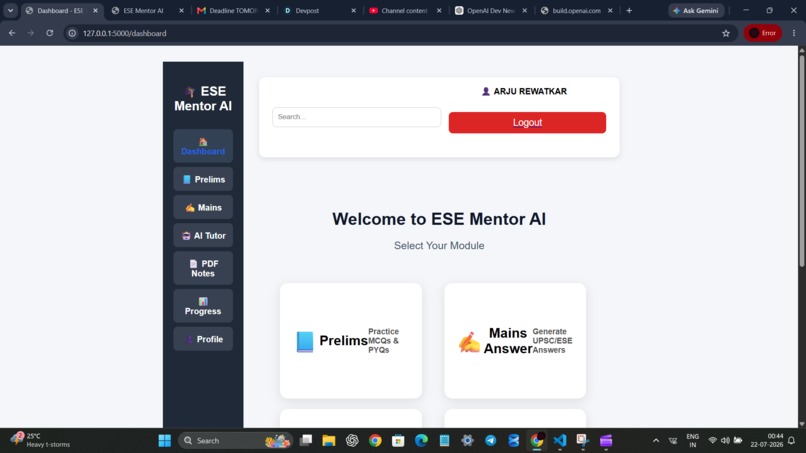Image resolution: width=806 pixels, height=453 pixels.
Task: Click the taskbar Search box
Action: [x=235, y=441]
